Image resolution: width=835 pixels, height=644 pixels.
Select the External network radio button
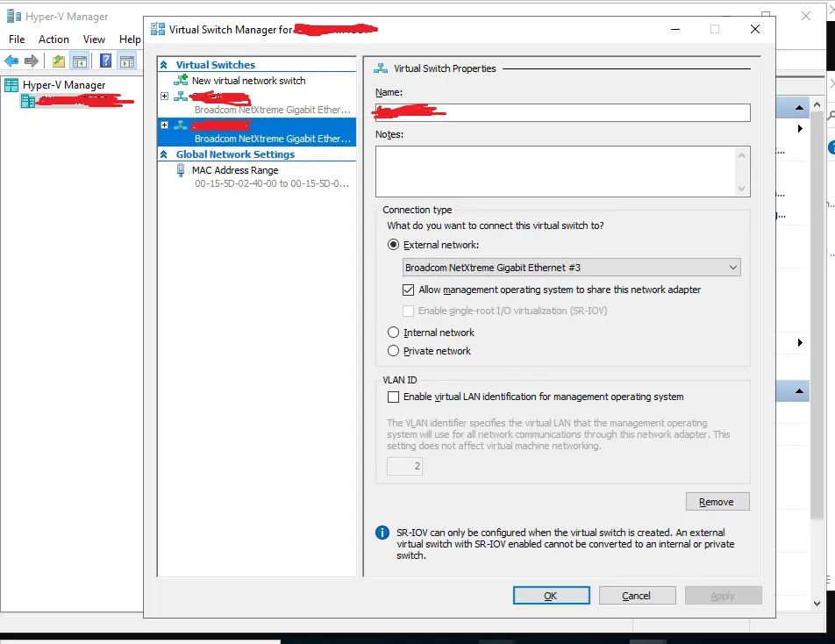click(x=393, y=245)
